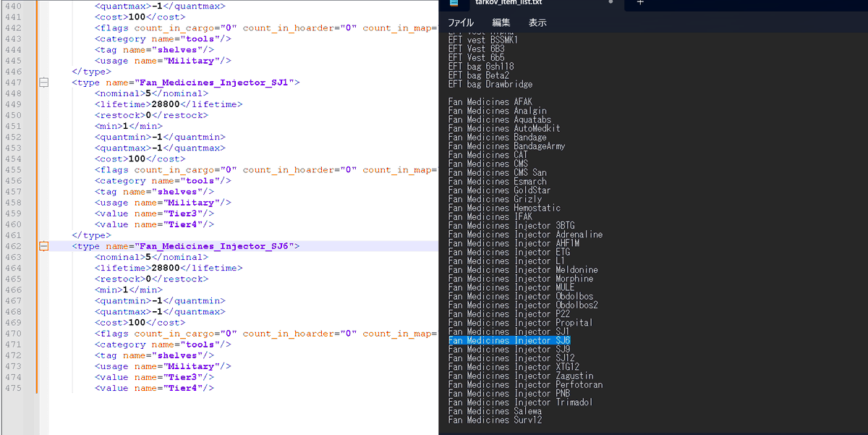The width and height of the screenshot is (868, 435).
Task: Click the line Fan Medicines Injector Trimadol
Action: click(520, 402)
